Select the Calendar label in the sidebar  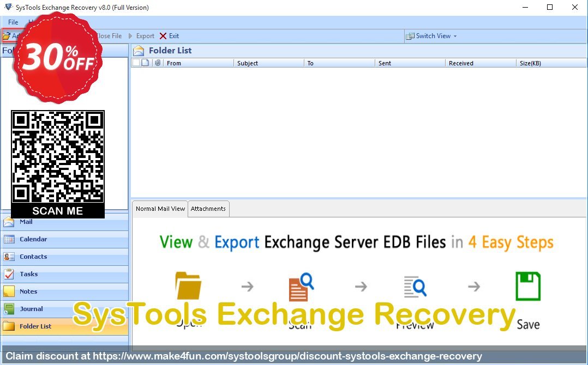pos(33,239)
